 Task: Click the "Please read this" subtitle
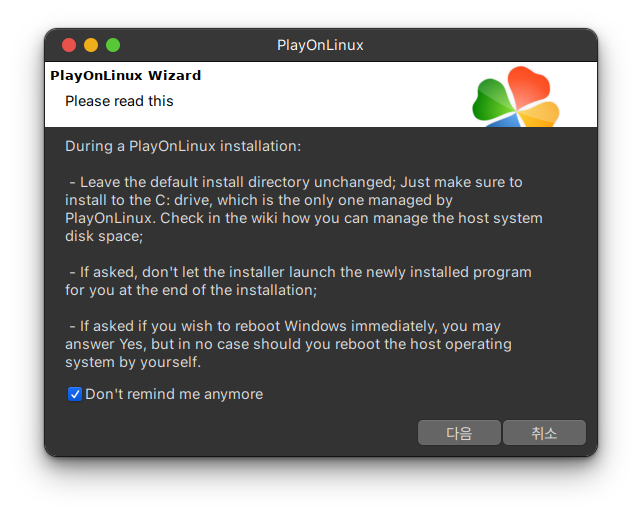point(119,101)
